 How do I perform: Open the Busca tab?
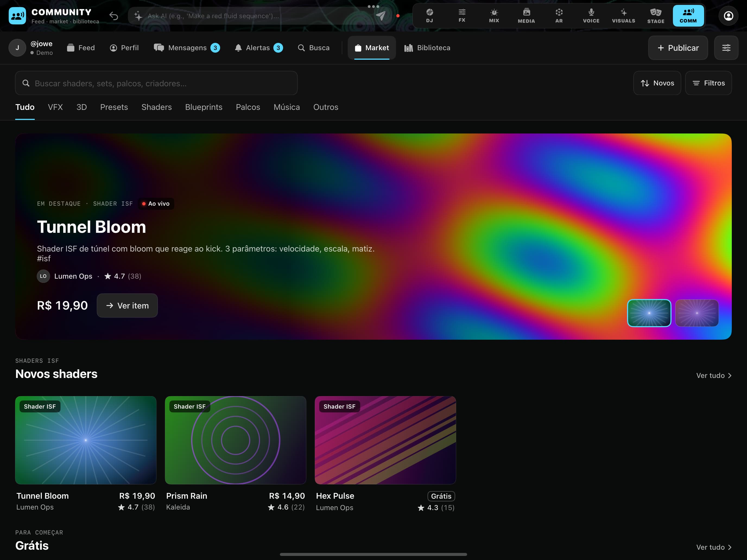pos(314,47)
